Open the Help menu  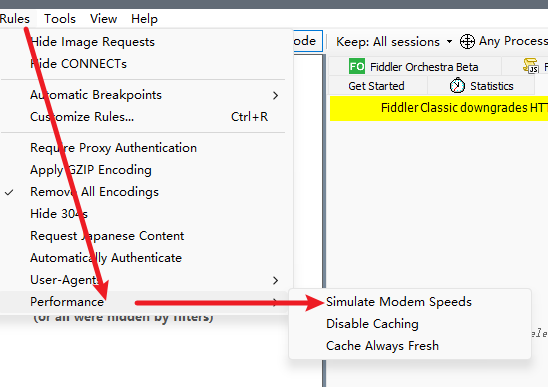(144, 19)
